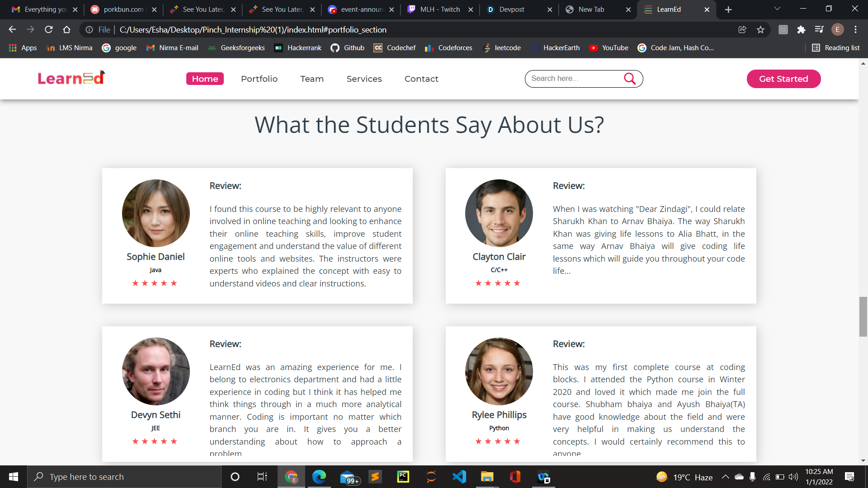This screenshot has width=868, height=488.
Task: Open the Github bookmark
Action: point(348,48)
